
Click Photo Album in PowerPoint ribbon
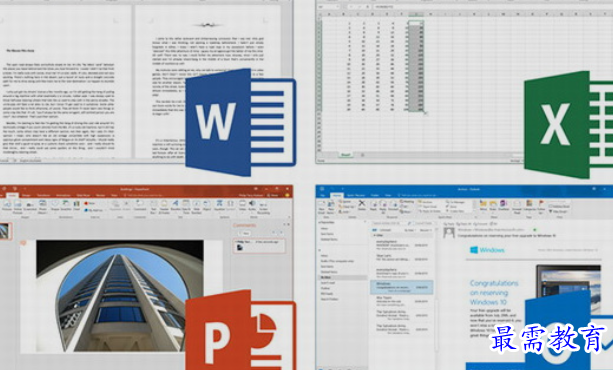tap(43, 207)
